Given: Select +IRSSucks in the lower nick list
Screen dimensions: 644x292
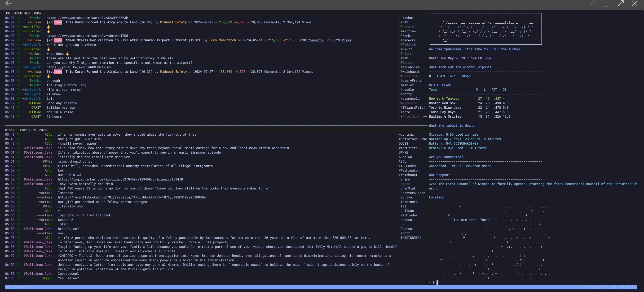Looking at the screenshot, I should tap(407, 166).
